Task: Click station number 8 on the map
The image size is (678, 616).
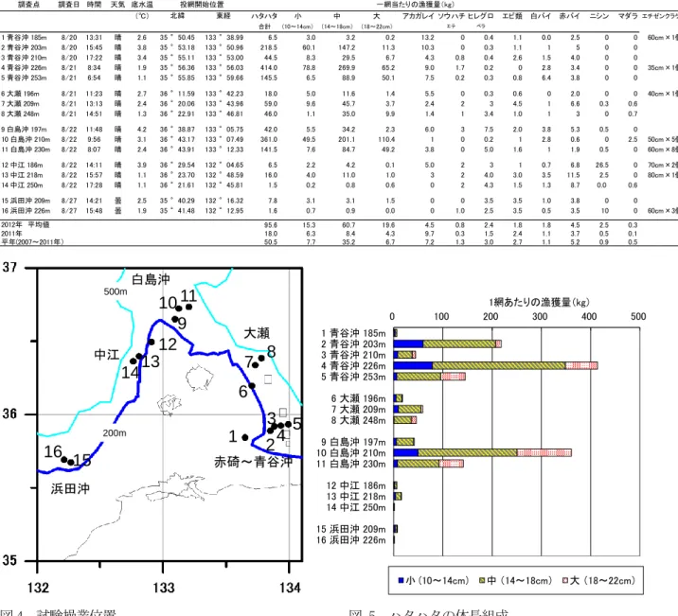Action: tap(272, 352)
